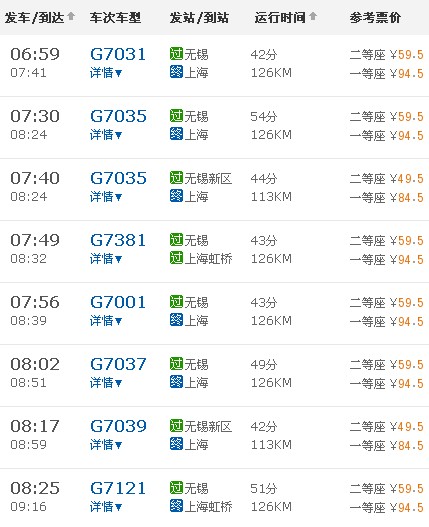Image resolution: width=429 pixels, height=527 pixels.
Task: Click blue 终 icon beside 上海 for G7031
Action: point(177,72)
